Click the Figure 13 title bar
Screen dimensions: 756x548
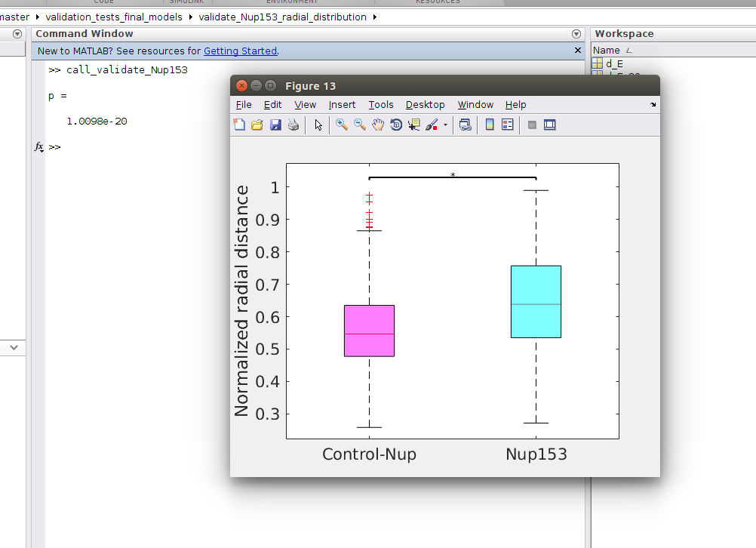pyautogui.click(x=445, y=86)
